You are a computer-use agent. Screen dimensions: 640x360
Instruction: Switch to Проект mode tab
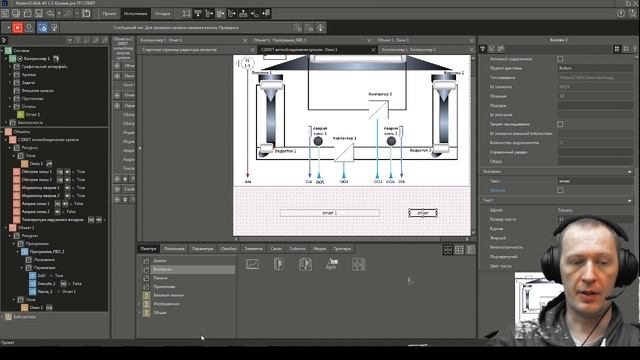(x=109, y=13)
